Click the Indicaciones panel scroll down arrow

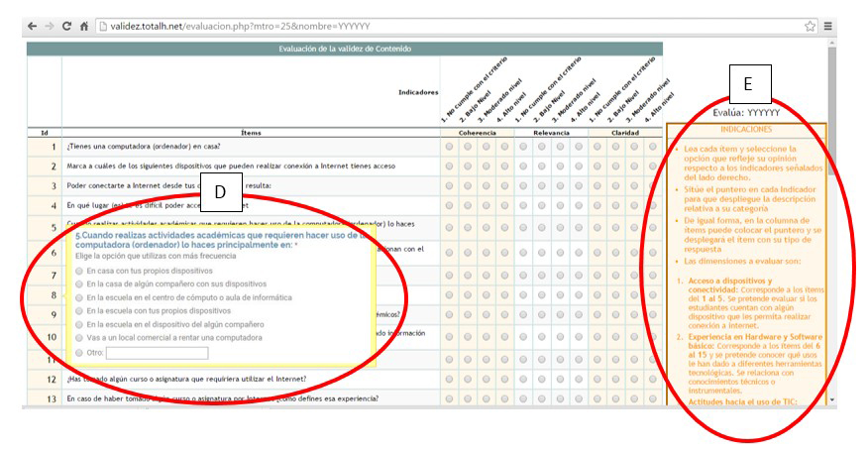831,399
